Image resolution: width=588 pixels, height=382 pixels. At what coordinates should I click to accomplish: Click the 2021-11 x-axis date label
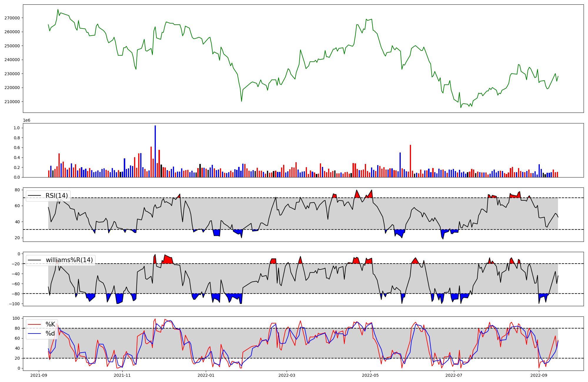[122, 375]
